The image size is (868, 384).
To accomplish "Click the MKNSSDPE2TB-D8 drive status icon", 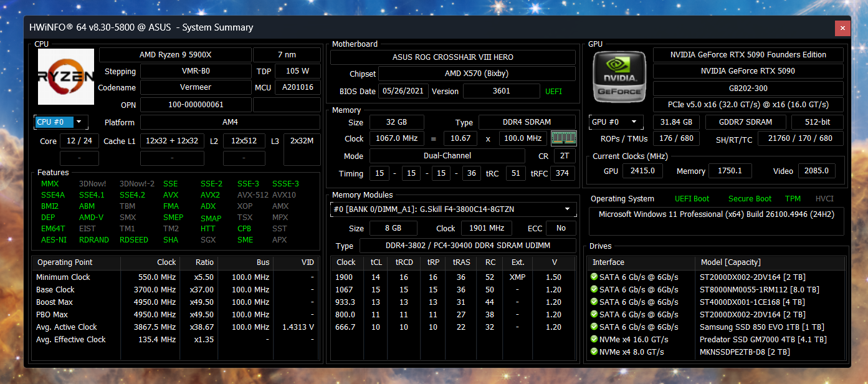I will click(594, 352).
